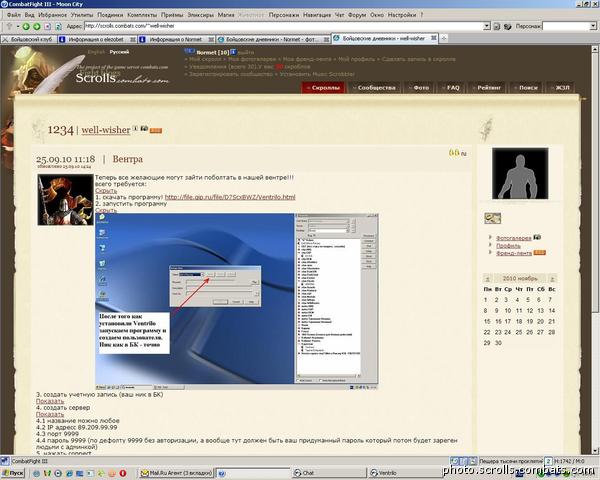Open the info icon next to Normet [10]
This screenshot has width=600, height=480.
click(233, 52)
